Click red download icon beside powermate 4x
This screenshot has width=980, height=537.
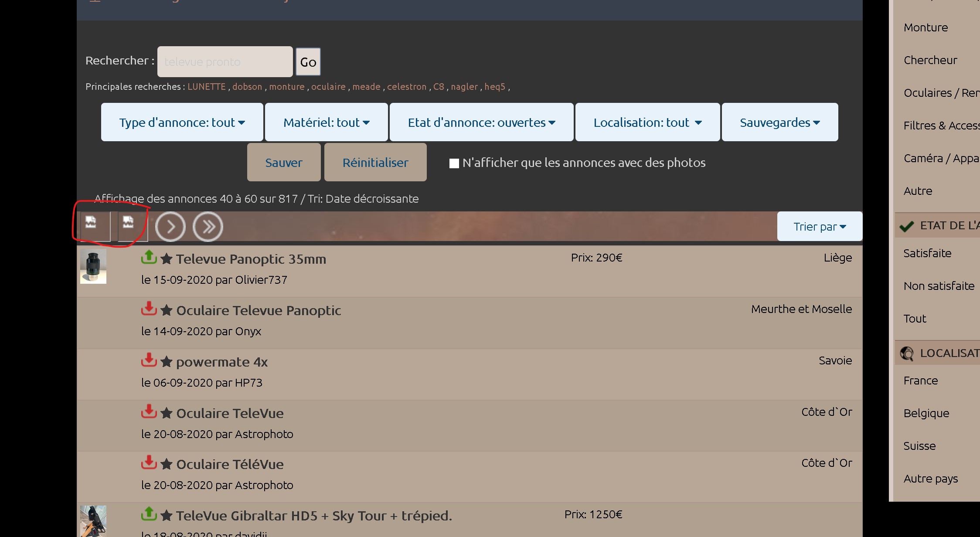(149, 360)
